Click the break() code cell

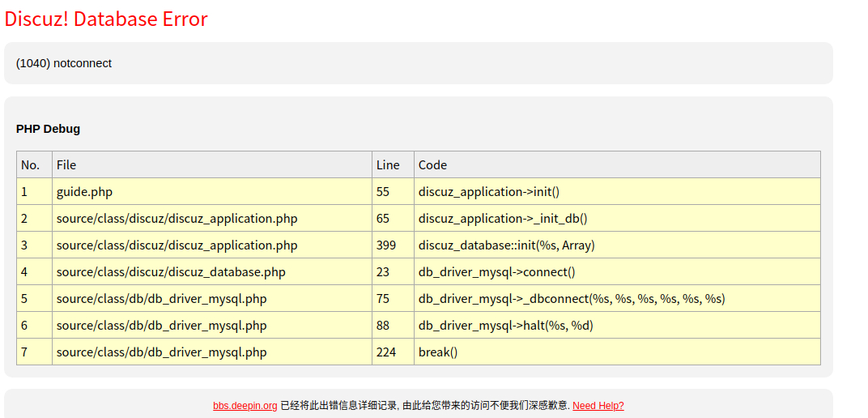[617, 352]
